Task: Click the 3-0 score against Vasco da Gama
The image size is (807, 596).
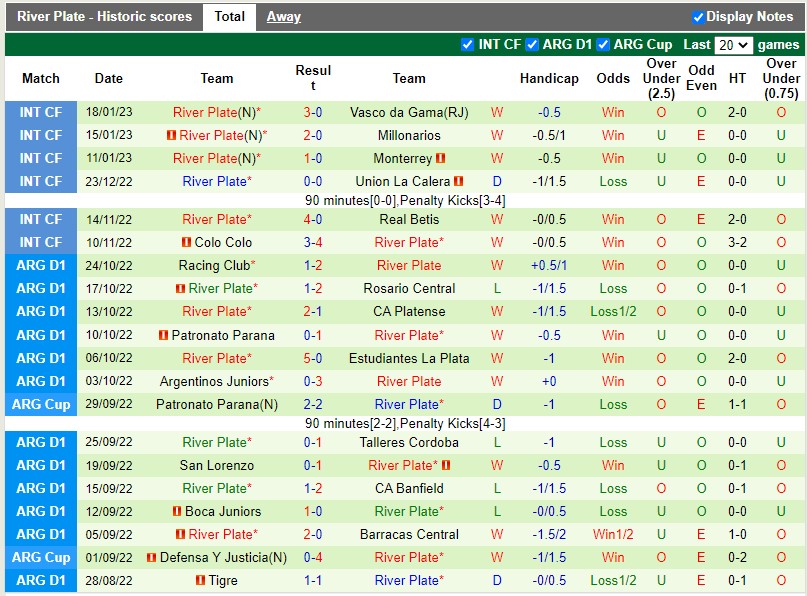Action: [x=312, y=112]
